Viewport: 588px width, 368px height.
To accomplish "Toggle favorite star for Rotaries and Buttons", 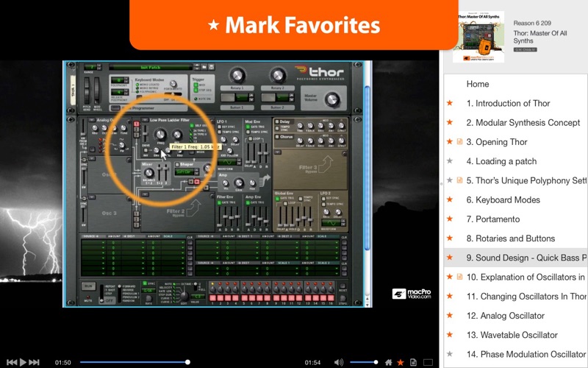I will click(x=450, y=238).
